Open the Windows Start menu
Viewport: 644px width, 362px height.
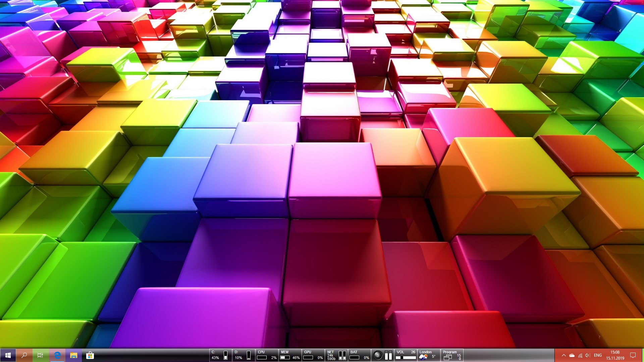tap(8, 355)
